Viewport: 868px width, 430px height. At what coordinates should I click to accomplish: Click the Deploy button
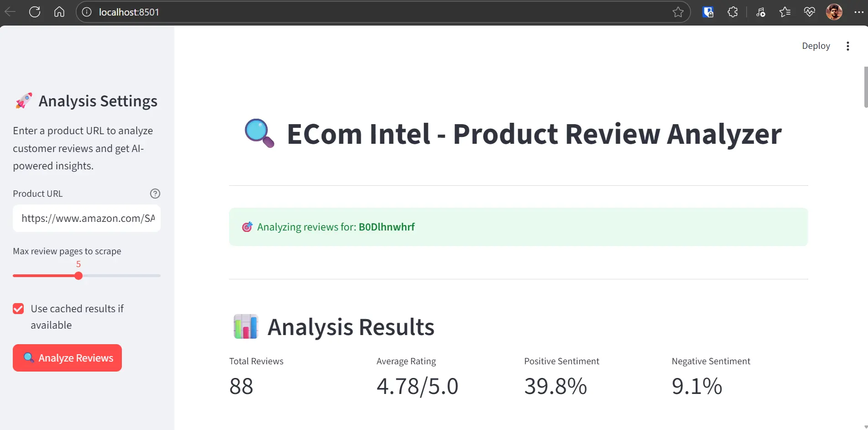click(816, 46)
